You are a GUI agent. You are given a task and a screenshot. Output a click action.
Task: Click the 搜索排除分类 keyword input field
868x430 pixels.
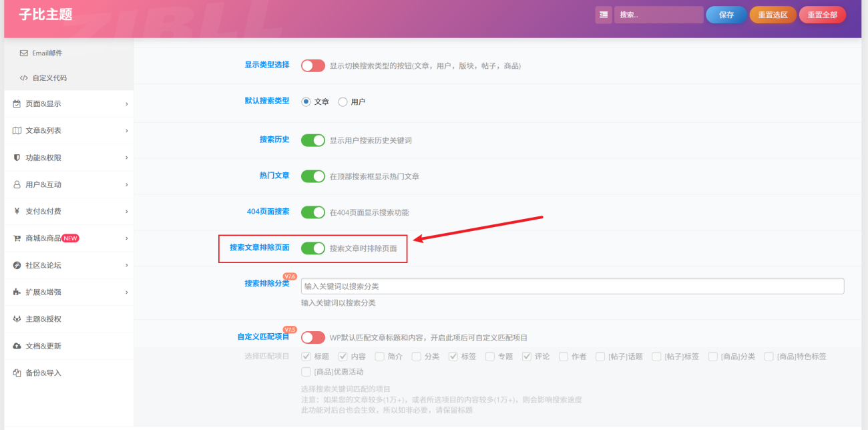click(x=573, y=286)
